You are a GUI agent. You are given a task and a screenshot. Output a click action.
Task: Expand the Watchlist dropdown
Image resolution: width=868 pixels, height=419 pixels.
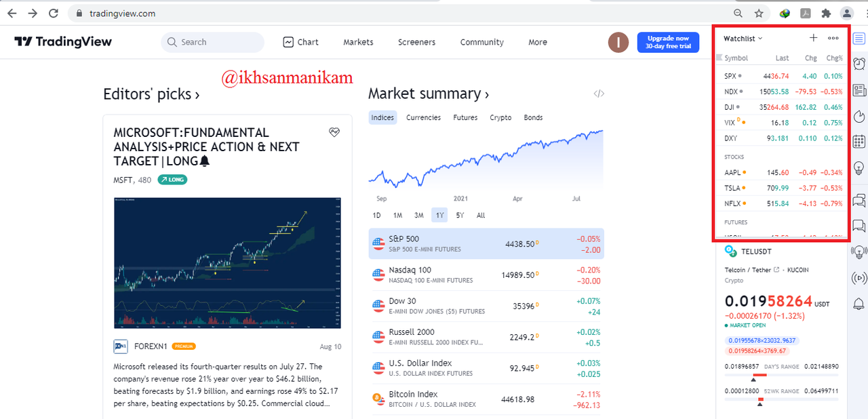743,39
